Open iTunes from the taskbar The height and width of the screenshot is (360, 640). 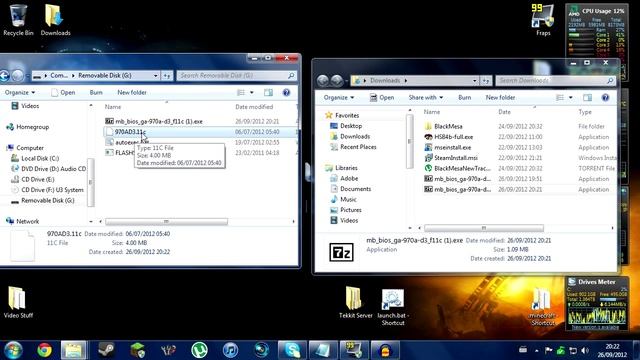230,350
